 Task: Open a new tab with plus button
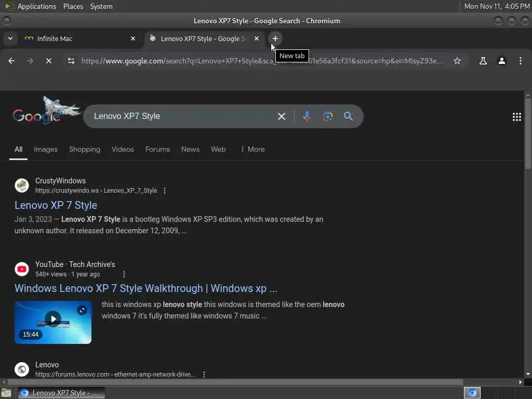(275, 38)
